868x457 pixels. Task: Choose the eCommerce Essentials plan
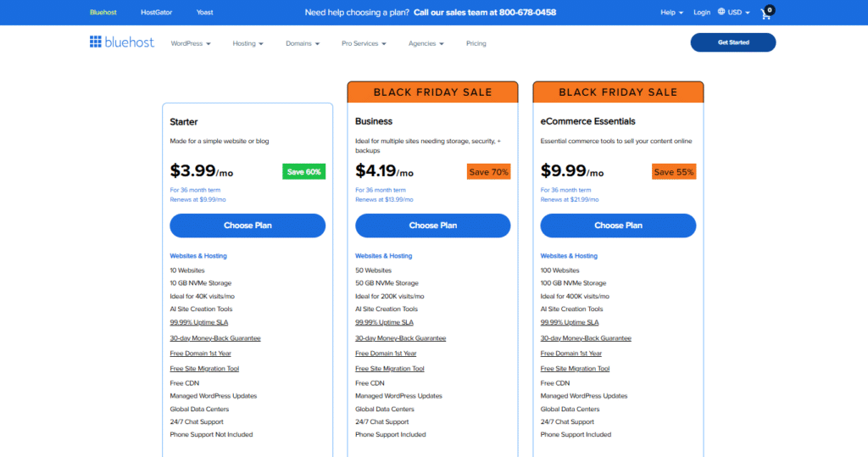(x=618, y=226)
